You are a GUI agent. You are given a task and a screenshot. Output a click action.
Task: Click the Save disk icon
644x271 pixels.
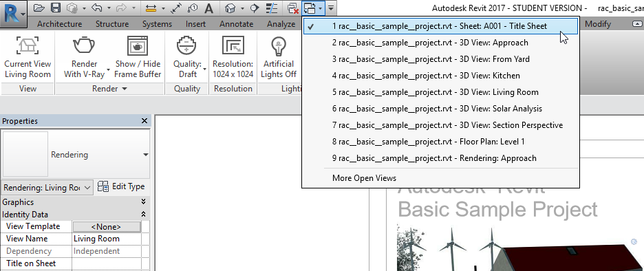coord(56,8)
